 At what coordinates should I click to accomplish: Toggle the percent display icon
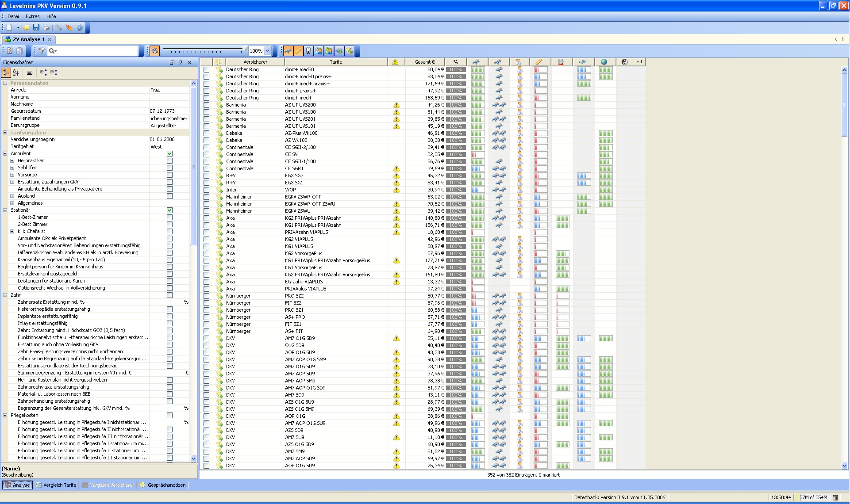154,51
